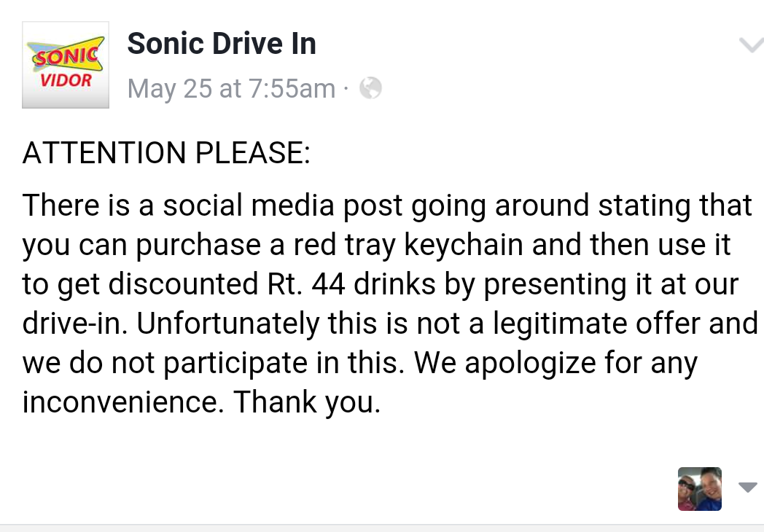Select the commenter profile photo thumbnail
The width and height of the screenshot is (764, 532).
tap(700, 489)
